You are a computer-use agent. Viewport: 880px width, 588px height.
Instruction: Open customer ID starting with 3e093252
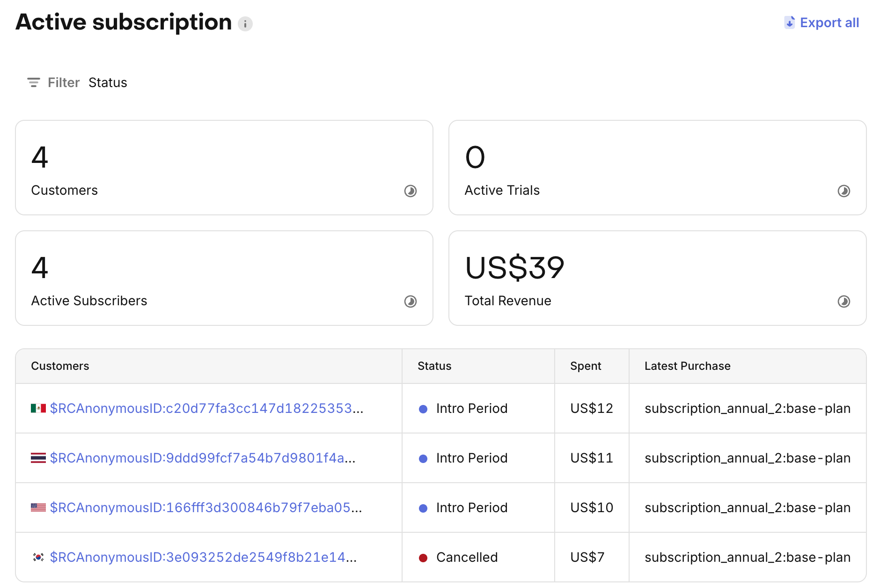click(x=203, y=557)
